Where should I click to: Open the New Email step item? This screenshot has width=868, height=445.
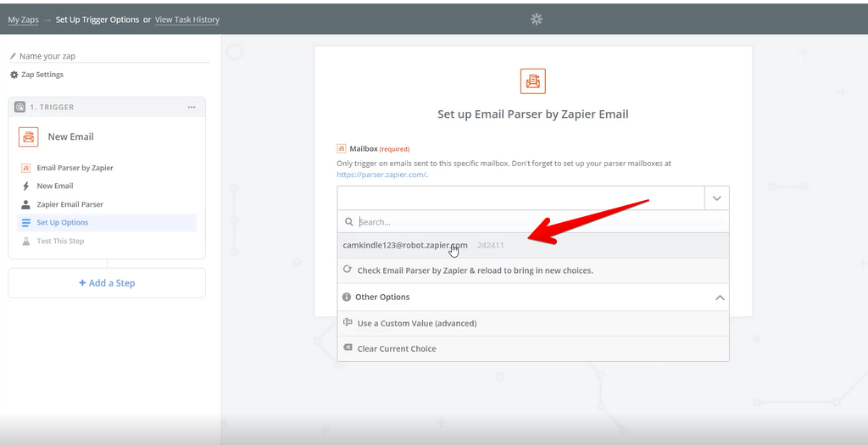pyautogui.click(x=55, y=186)
